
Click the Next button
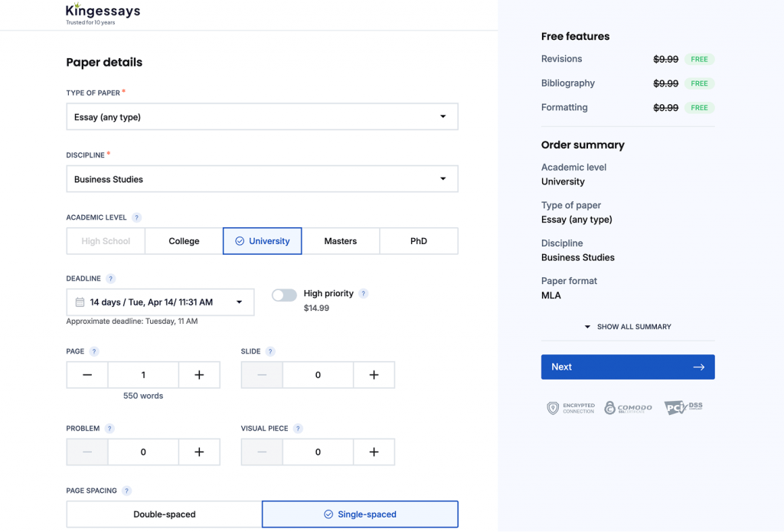[x=628, y=367]
